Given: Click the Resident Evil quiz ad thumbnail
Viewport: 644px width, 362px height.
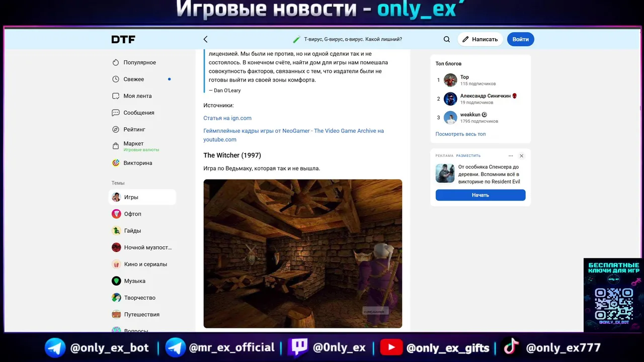Looking at the screenshot, I should (445, 173).
